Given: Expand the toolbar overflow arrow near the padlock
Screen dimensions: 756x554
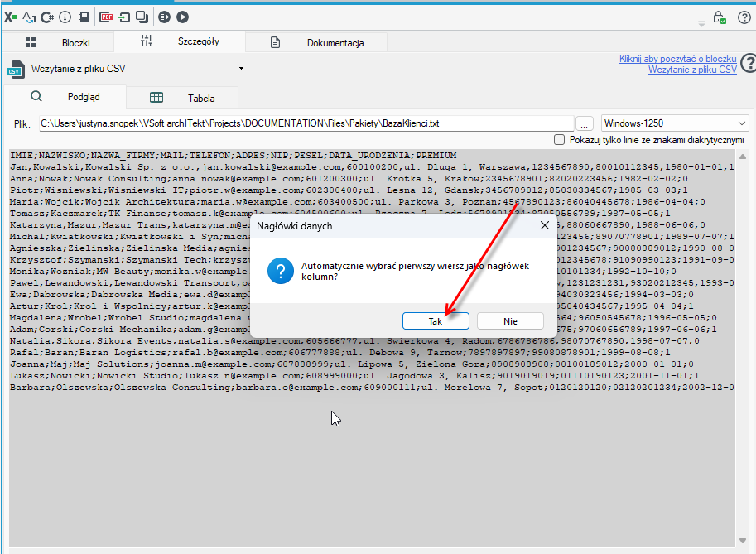Looking at the screenshot, I should 701,24.
